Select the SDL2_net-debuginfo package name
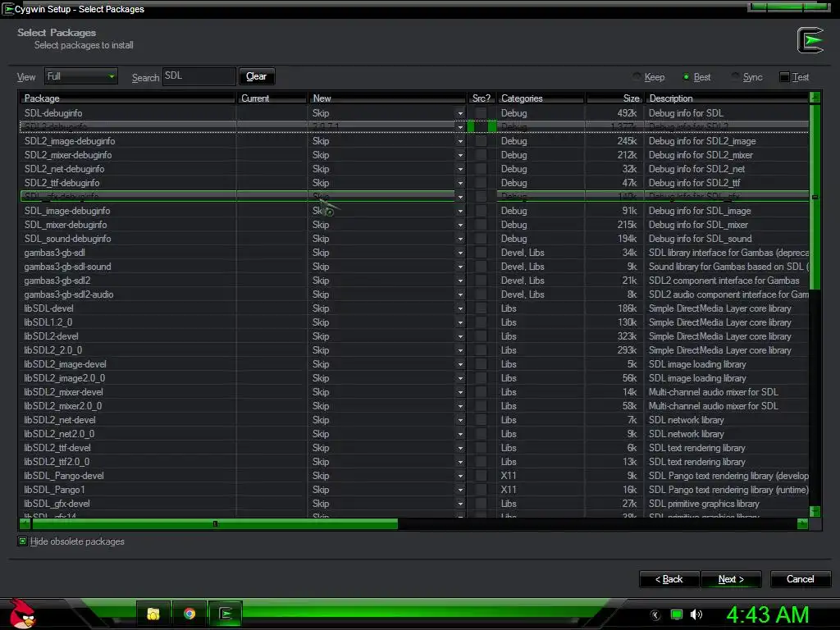The width and height of the screenshot is (840, 630). pos(64,169)
